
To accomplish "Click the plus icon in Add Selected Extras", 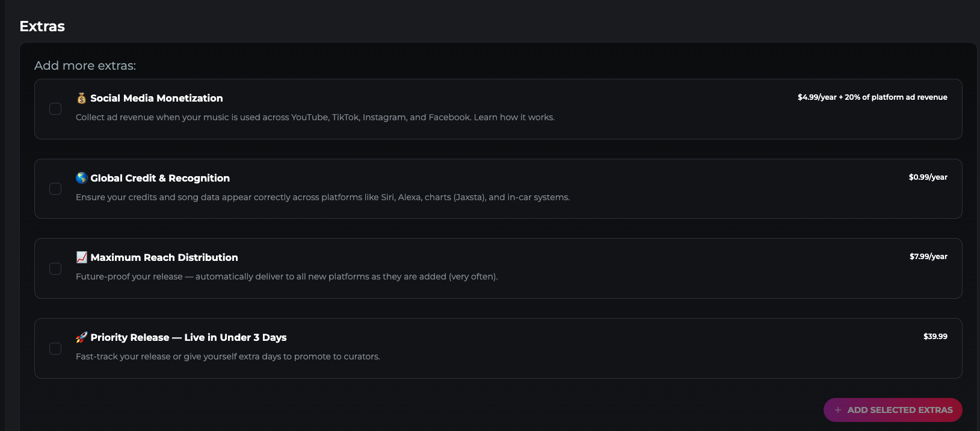I will (837, 410).
